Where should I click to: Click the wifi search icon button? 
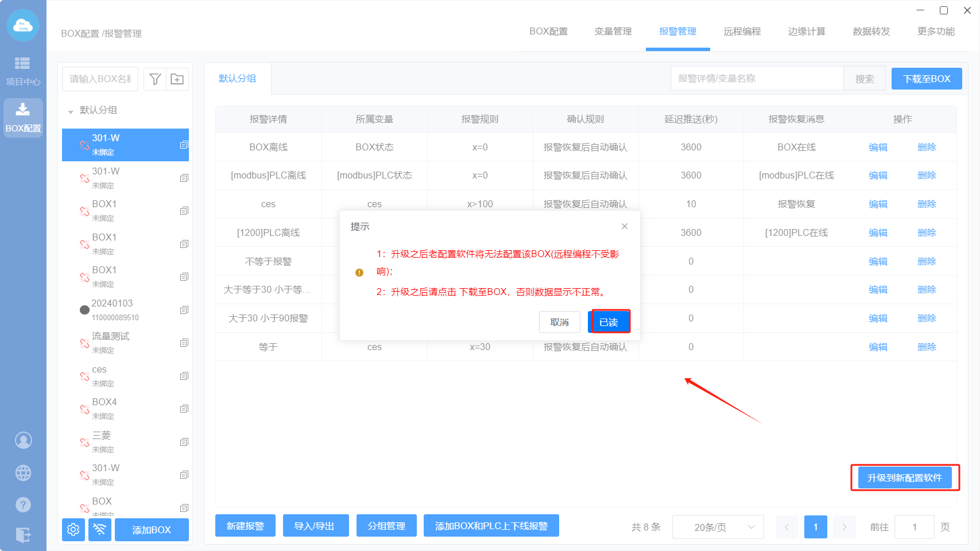pos(100,529)
